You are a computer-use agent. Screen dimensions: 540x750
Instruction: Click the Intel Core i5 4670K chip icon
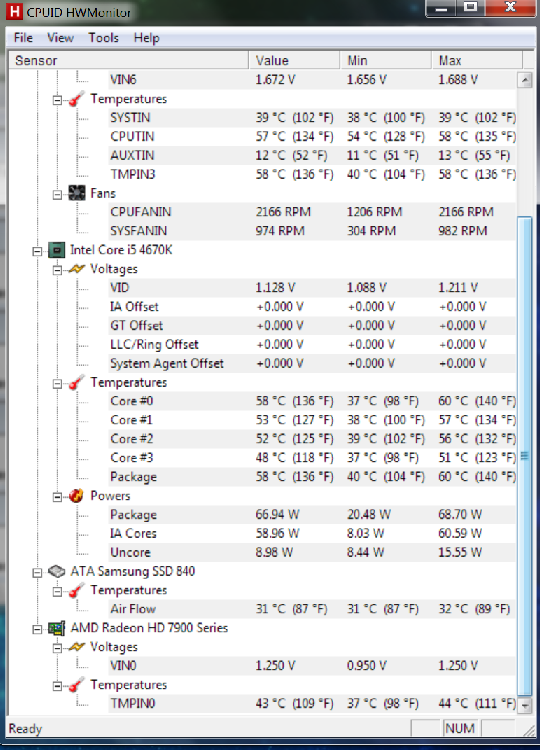click(57, 250)
